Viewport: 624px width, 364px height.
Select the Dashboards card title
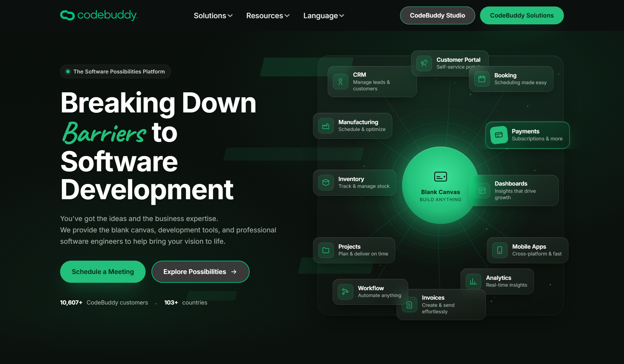pos(511,184)
